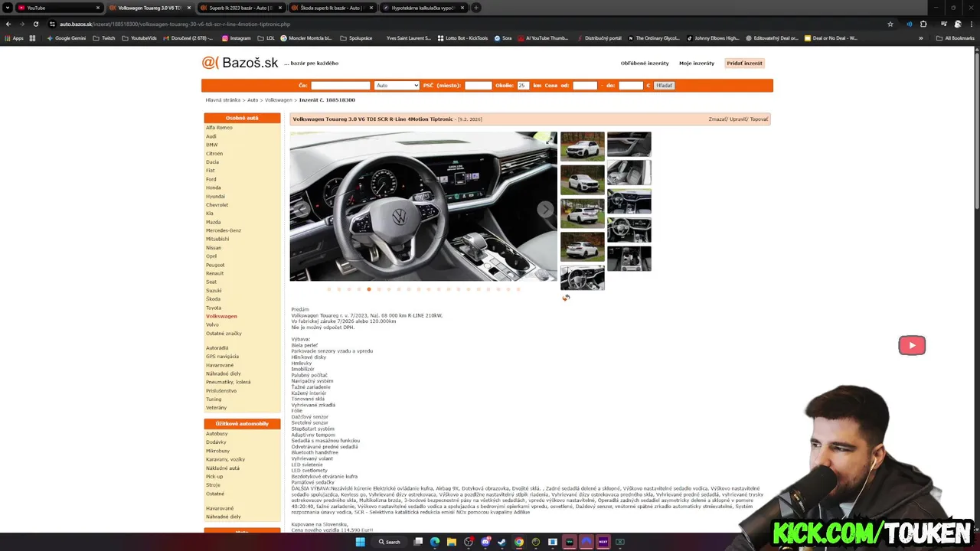
Task: Go to Hlavná stránka breadcrumb
Action: pyautogui.click(x=223, y=100)
